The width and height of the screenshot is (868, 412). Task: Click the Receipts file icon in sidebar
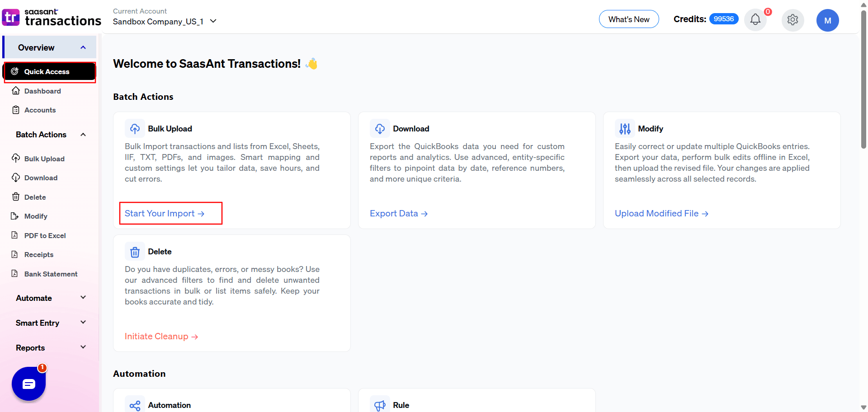tap(15, 254)
